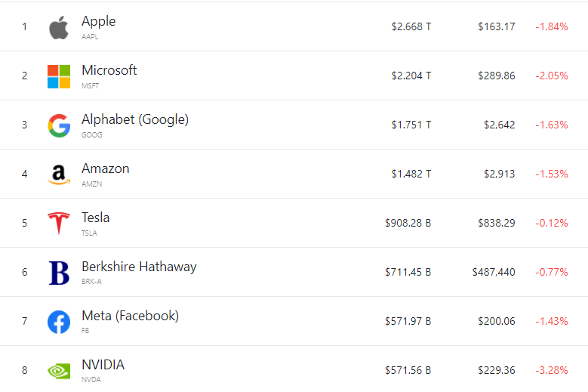Open the Tesla company link

click(96, 218)
